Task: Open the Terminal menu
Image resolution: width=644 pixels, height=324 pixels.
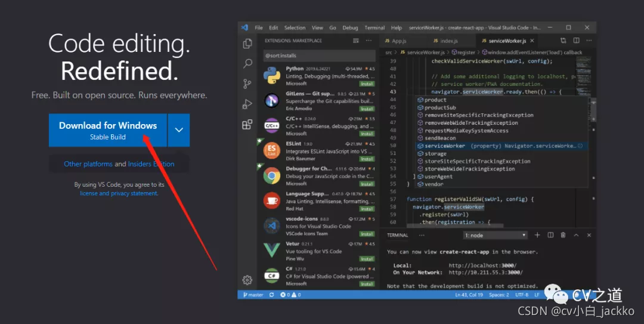Action: (374, 27)
